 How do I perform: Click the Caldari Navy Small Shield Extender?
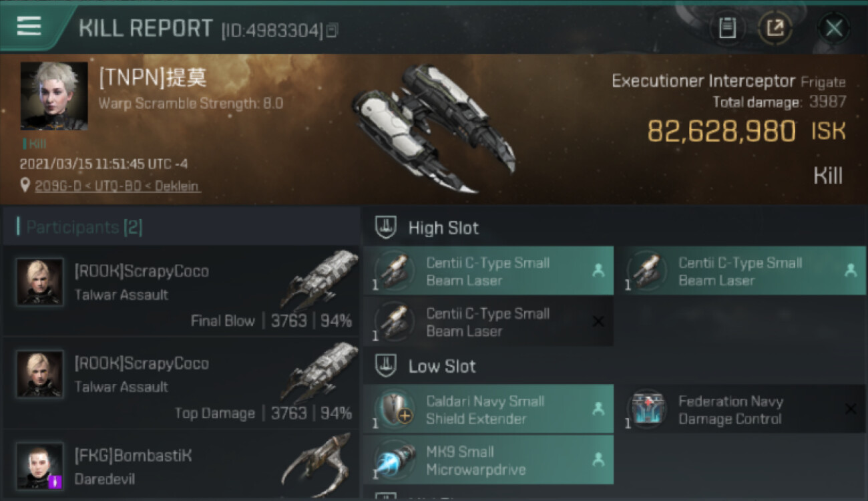pyautogui.click(x=488, y=409)
